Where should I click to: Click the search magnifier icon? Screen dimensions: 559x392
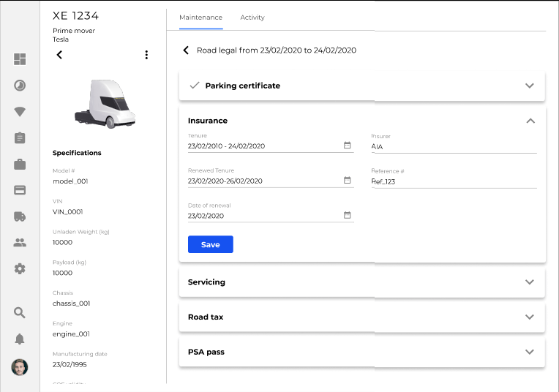point(20,313)
